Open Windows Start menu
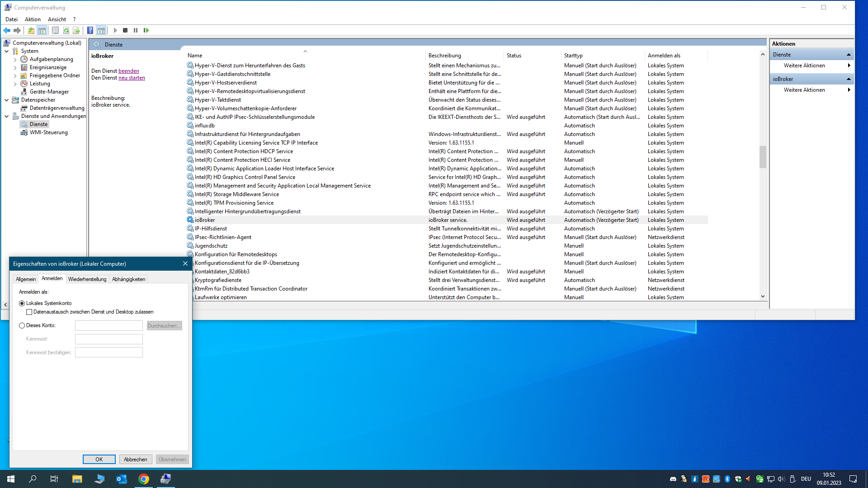The image size is (868, 488). point(11,479)
